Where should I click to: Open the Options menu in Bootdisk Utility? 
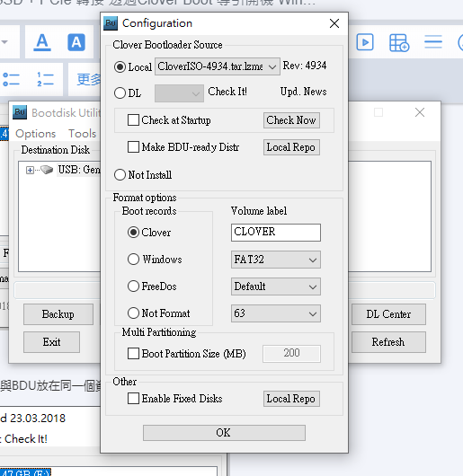36,134
